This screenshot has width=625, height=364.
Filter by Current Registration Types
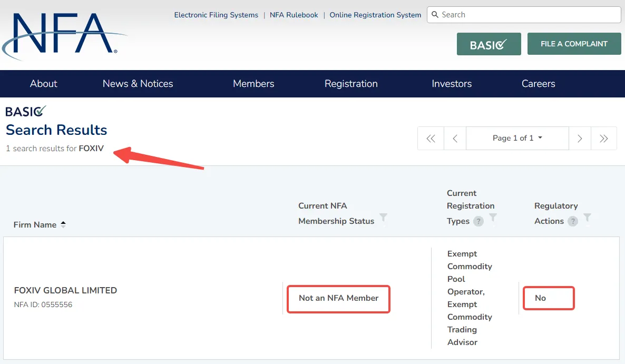493,218
